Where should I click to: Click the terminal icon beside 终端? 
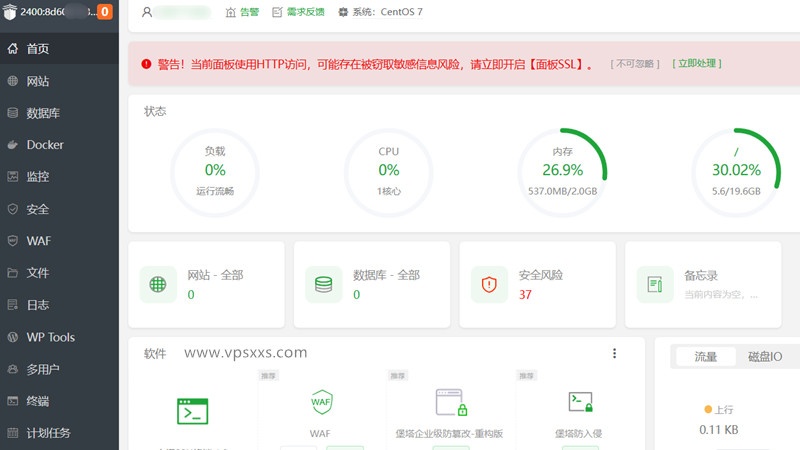[13, 401]
